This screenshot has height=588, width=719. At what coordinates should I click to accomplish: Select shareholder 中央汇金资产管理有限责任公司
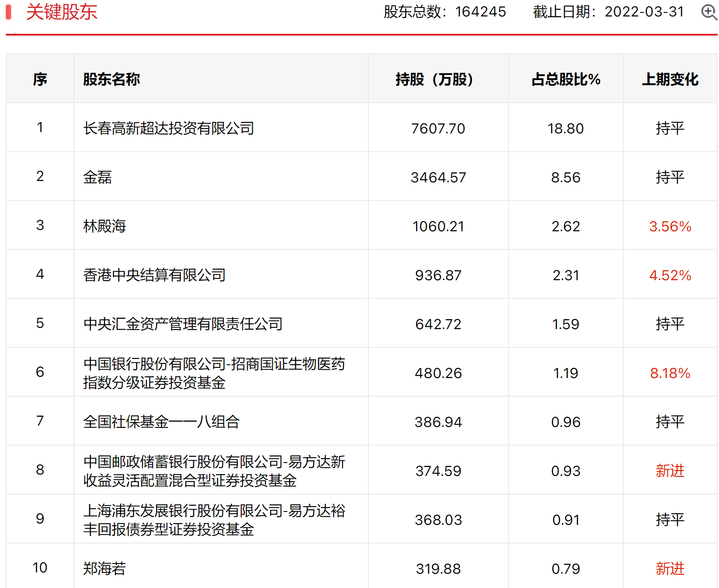tap(183, 324)
